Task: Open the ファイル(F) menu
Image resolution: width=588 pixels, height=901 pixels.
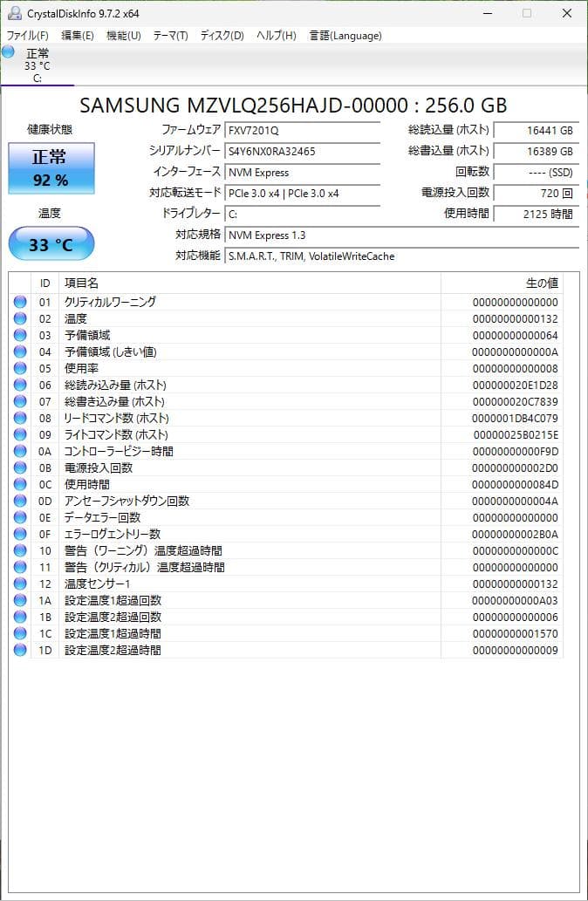Action: point(27,36)
